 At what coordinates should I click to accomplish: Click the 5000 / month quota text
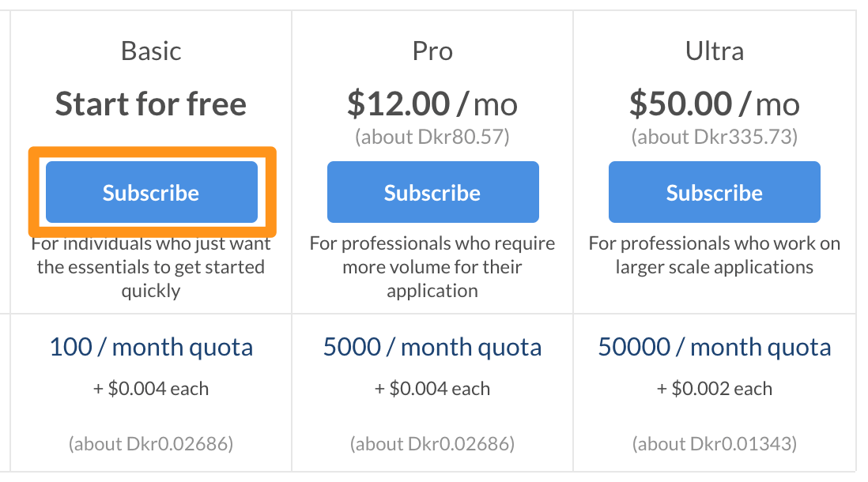coord(432,348)
